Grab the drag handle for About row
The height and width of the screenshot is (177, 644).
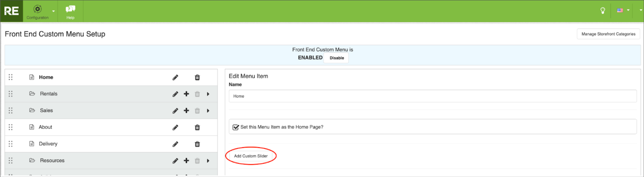click(x=11, y=127)
